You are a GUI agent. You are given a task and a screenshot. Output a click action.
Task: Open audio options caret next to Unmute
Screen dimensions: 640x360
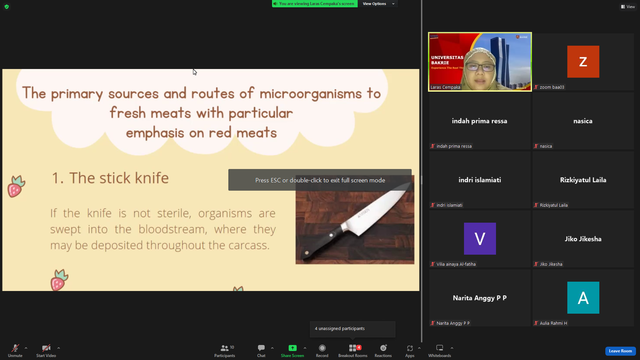26,348
